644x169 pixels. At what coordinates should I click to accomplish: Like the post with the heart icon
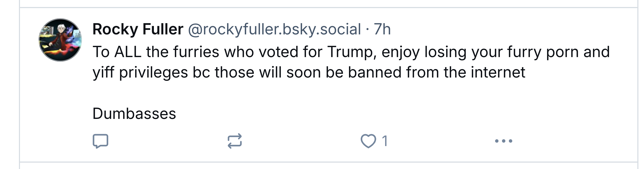[368, 141]
